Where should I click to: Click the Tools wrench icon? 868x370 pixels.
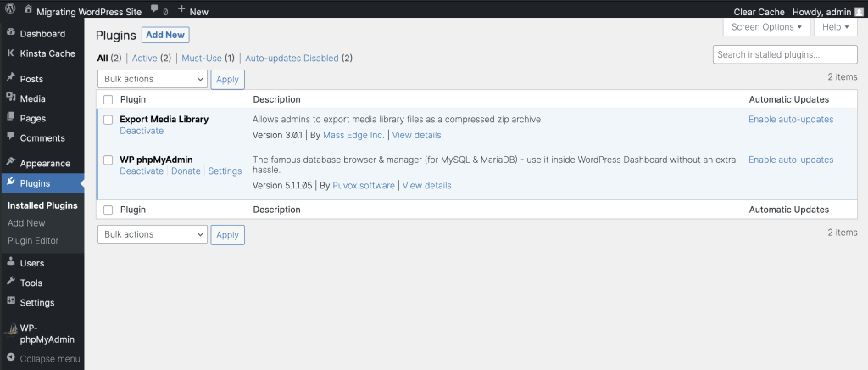[10, 282]
